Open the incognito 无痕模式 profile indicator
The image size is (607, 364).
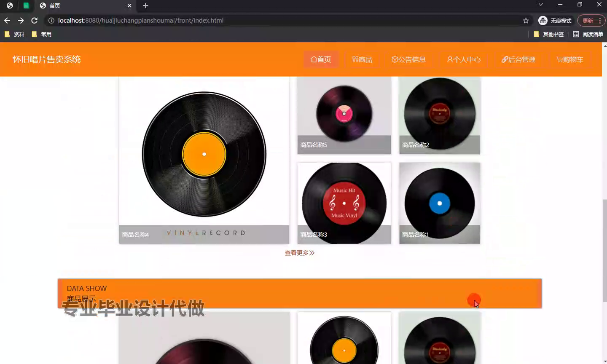click(x=555, y=21)
